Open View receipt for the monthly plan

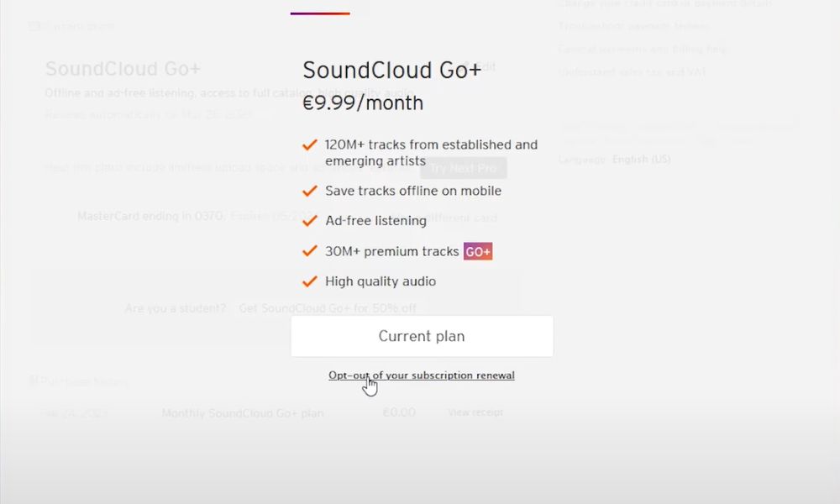point(475,412)
